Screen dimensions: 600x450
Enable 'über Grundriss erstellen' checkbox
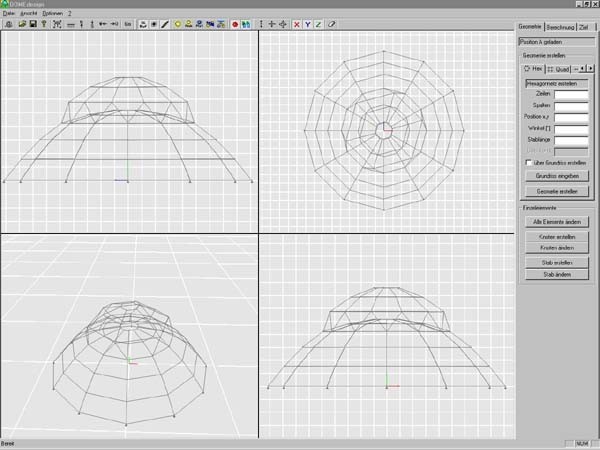529,162
